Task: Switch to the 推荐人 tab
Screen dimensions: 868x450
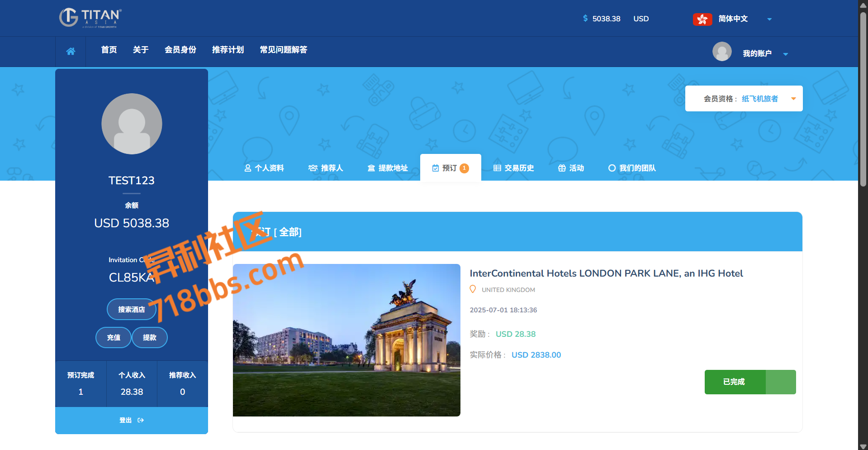Action: coord(326,168)
